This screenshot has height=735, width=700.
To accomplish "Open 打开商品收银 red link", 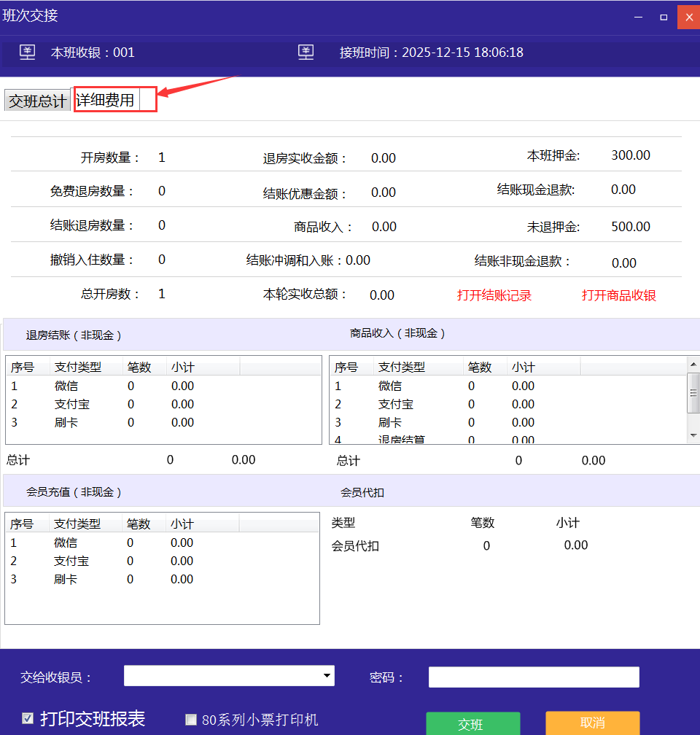I will [618, 295].
